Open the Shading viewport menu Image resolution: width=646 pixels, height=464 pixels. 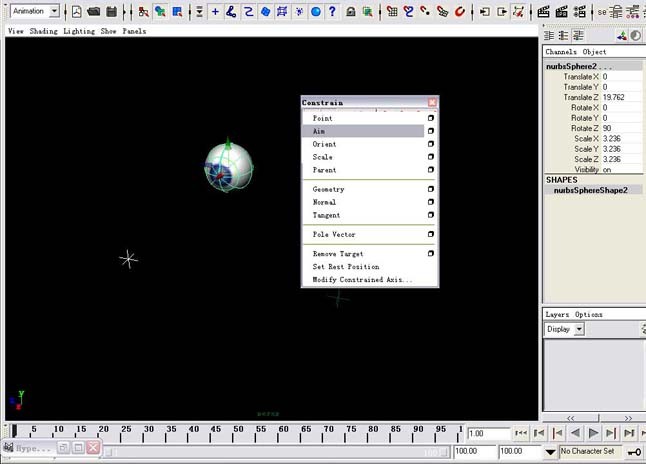coord(43,31)
